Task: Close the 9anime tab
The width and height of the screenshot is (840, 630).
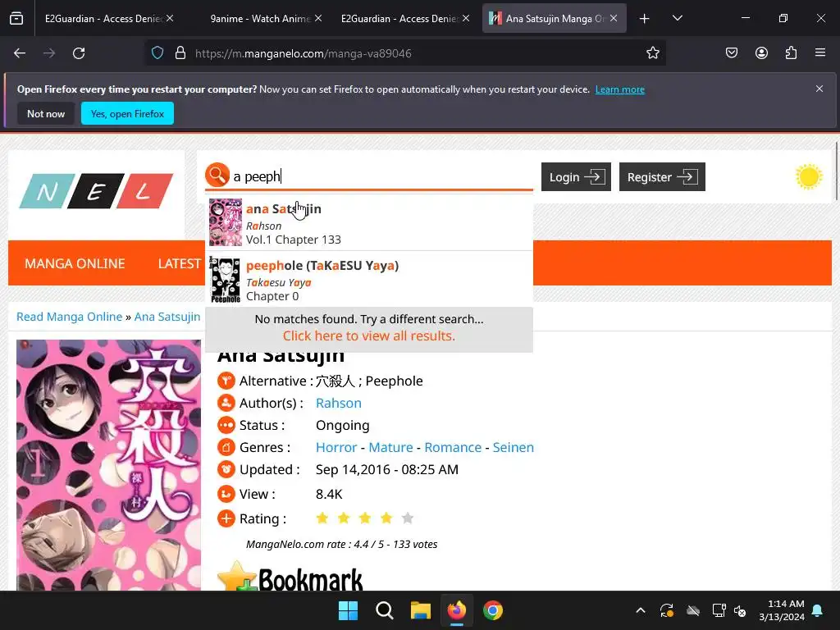Action: click(x=318, y=18)
